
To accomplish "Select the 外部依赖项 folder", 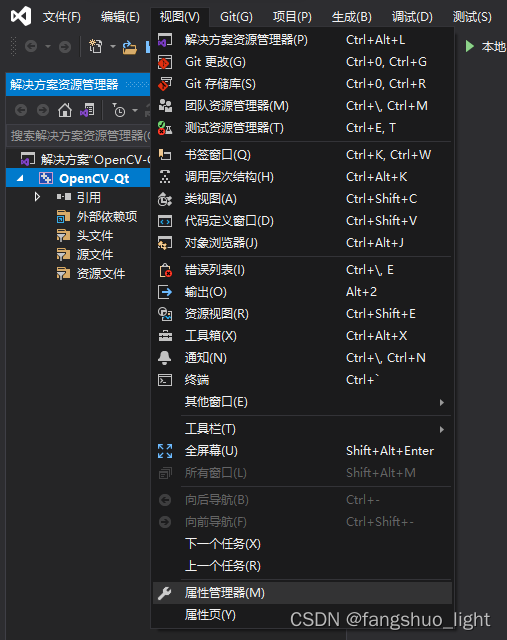I will tap(107, 216).
